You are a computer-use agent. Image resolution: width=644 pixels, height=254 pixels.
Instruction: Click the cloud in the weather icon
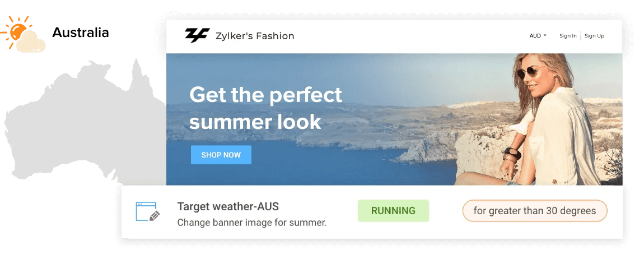point(31,43)
